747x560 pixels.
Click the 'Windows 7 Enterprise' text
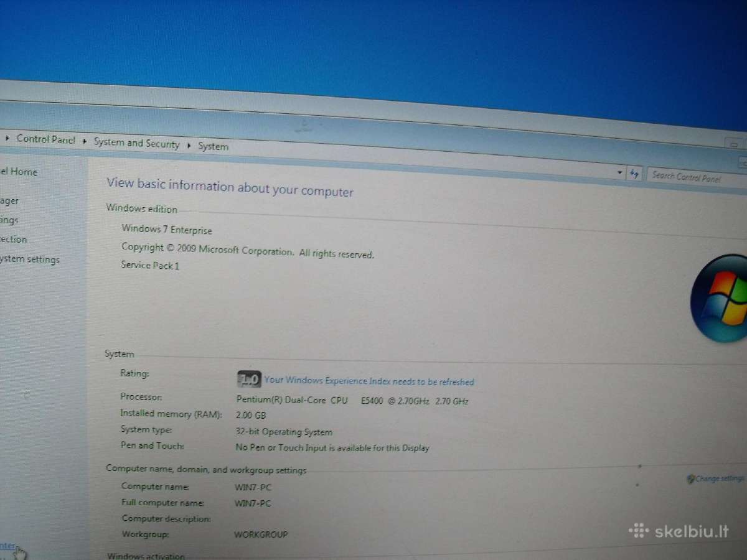tap(167, 229)
